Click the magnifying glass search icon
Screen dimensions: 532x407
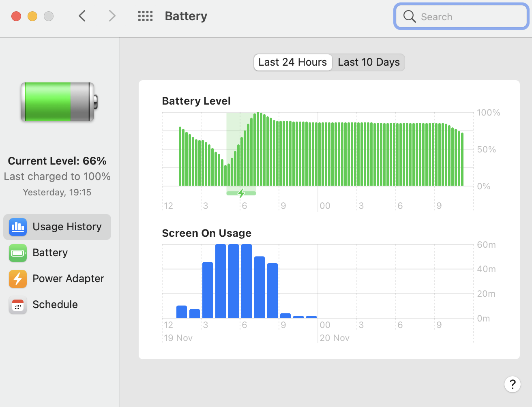410,17
